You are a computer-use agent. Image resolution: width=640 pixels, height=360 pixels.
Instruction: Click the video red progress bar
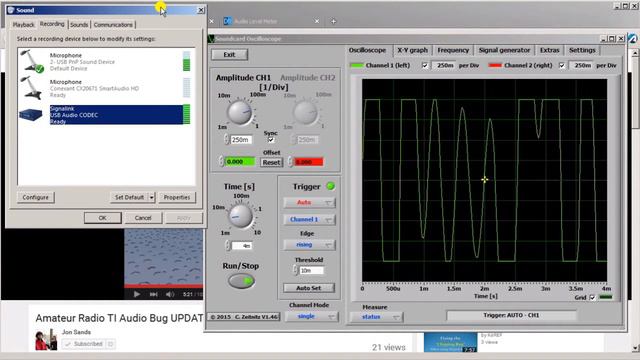[x=164, y=286]
